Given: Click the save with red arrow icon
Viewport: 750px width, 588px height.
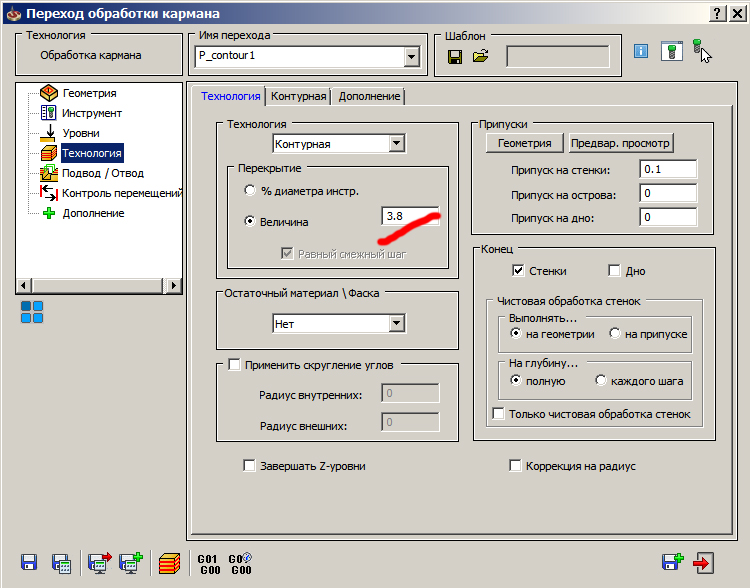Looking at the screenshot, I should coord(99,563).
